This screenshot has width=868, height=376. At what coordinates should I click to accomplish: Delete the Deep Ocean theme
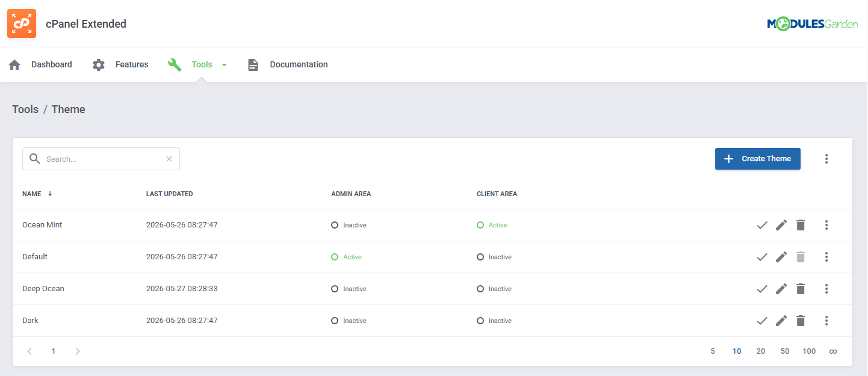[801, 289]
